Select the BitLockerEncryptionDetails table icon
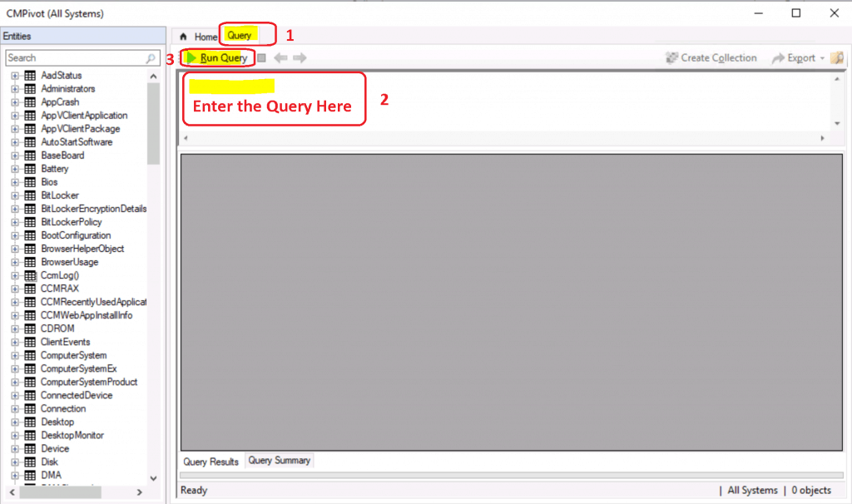Image resolution: width=852 pixels, height=504 pixels. pyautogui.click(x=30, y=209)
